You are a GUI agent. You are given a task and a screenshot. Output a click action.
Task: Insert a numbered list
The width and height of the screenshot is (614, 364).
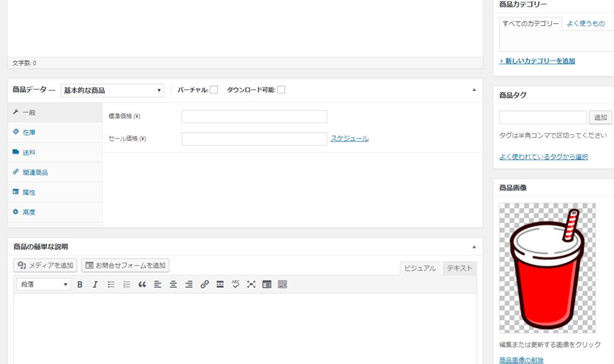(x=127, y=284)
